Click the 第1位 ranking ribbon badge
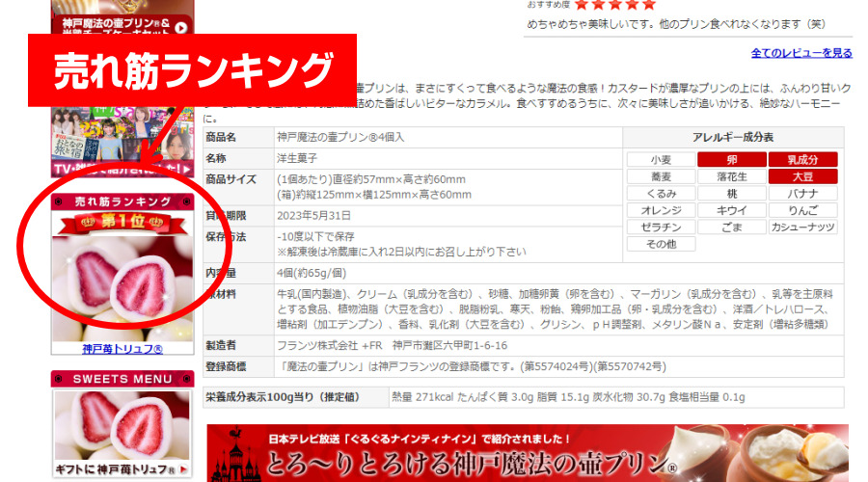The width and height of the screenshot is (868, 482). [122, 225]
